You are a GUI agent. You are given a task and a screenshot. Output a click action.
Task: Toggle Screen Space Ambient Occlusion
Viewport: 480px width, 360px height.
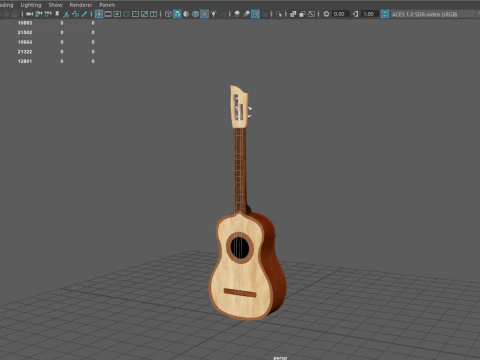coord(237,14)
